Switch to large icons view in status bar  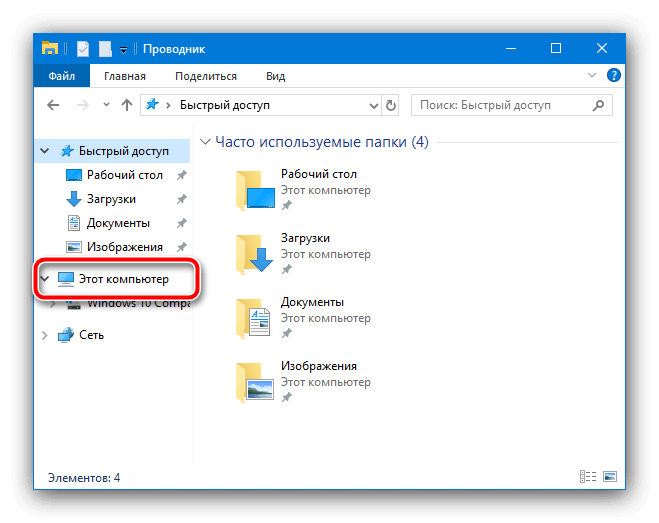tap(610, 476)
